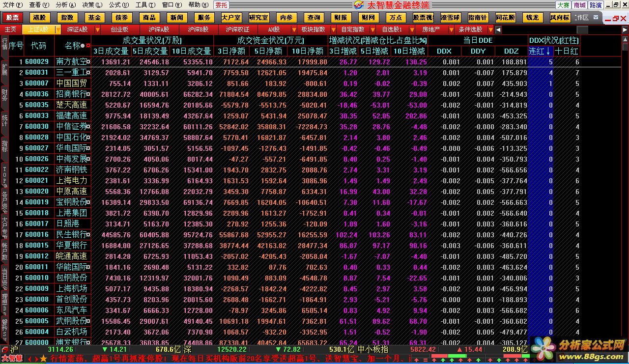This screenshot has width=629, height=364.
Task: Switch to the 主页 tab
Action: click(11, 29)
